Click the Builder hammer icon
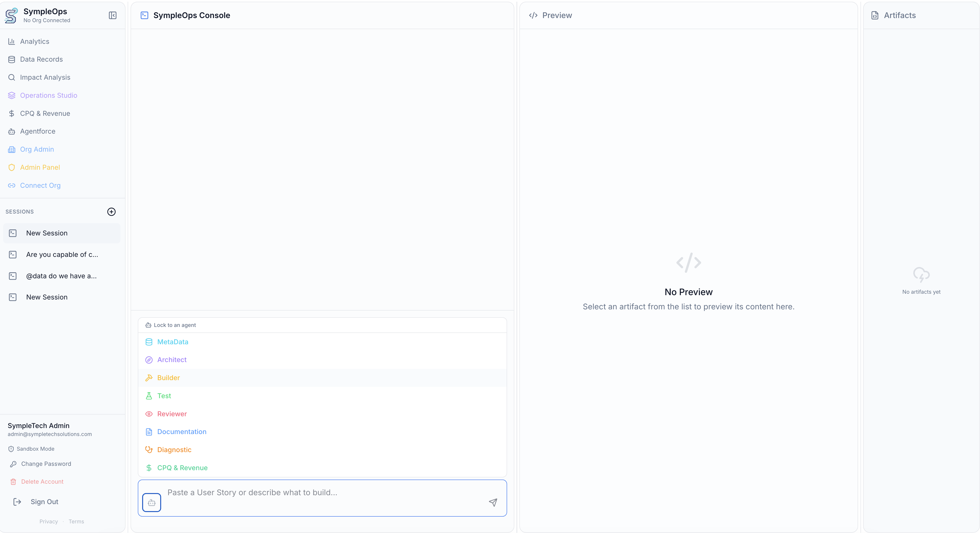Image resolution: width=980 pixels, height=533 pixels. click(x=149, y=378)
